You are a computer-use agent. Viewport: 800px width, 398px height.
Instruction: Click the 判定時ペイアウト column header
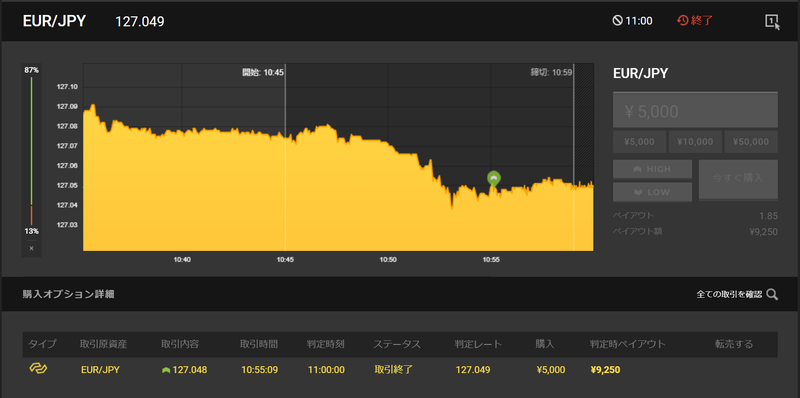tap(628, 344)
